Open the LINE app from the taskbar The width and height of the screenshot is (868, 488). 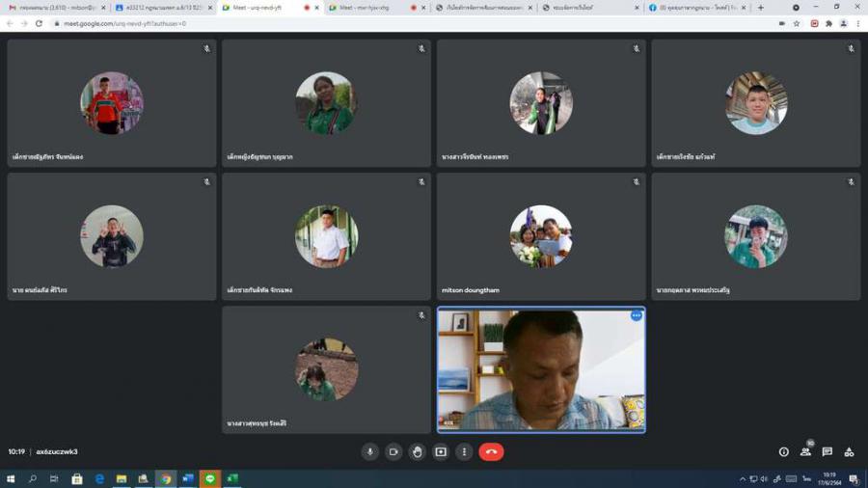click(x=210, y=478)
